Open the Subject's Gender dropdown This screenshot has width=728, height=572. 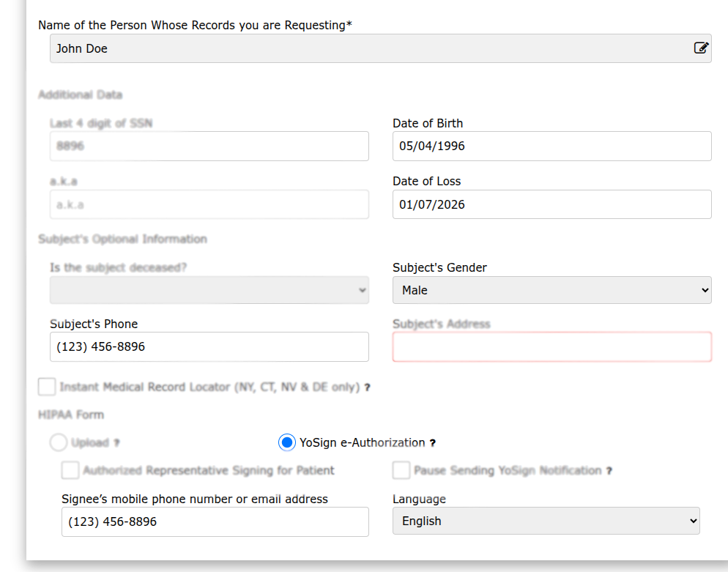(x=552, y=290)
